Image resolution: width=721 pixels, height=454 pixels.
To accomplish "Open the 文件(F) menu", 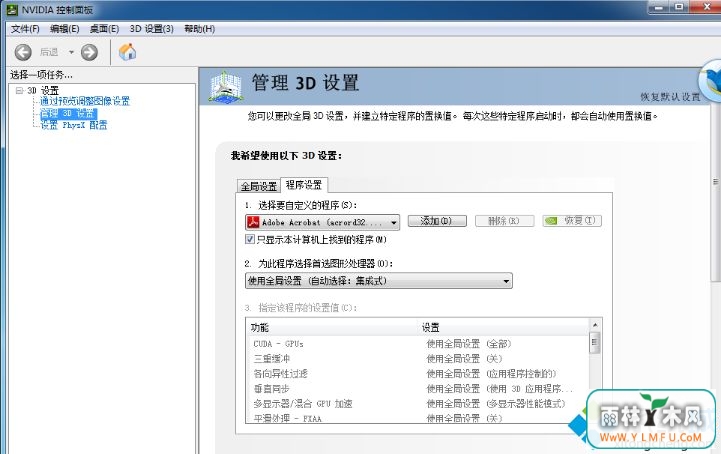I will point(25,29).
